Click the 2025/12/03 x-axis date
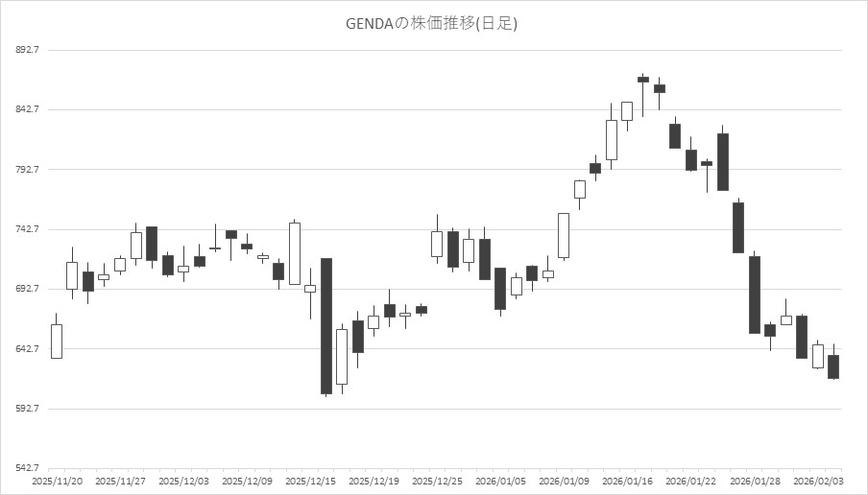This screenshot has width=868, height=495. click(x=182, y=480)
